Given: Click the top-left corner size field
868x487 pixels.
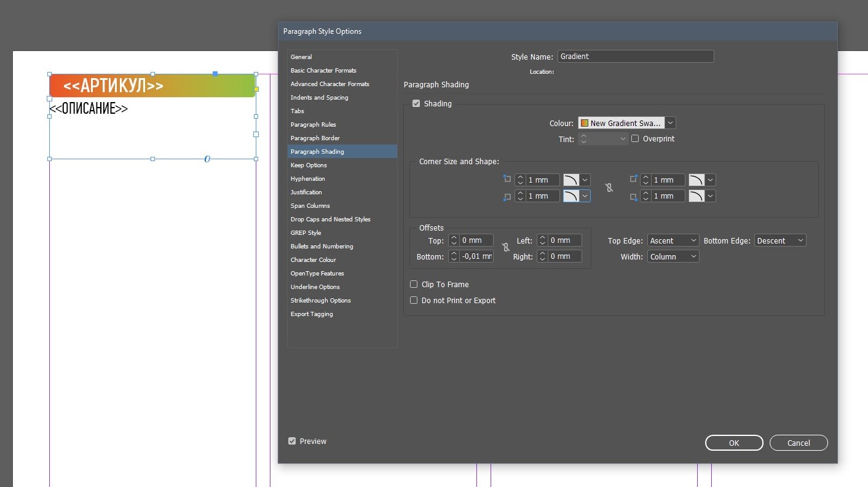Looking at the screenshot, I should point(543,180).
